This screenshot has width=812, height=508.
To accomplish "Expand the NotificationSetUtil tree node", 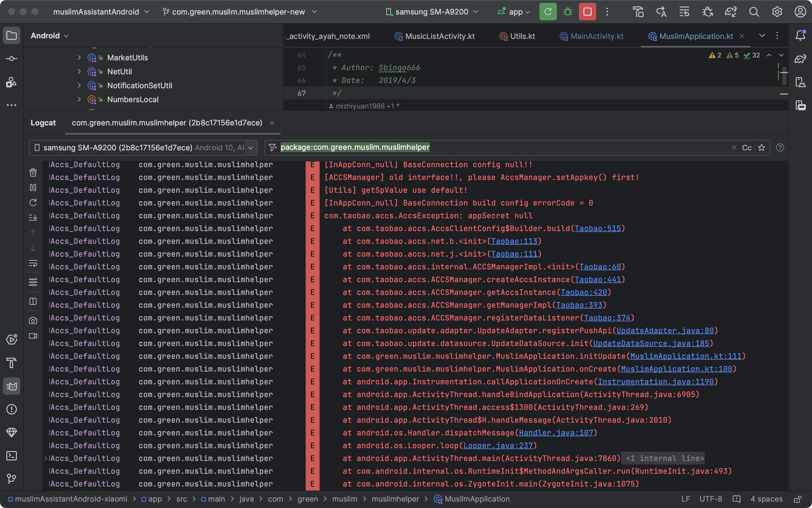I will 79,86.
